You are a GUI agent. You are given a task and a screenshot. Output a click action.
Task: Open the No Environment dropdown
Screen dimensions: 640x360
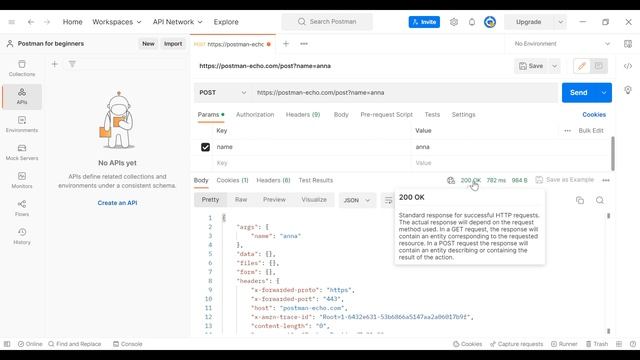tap(562, 44)
